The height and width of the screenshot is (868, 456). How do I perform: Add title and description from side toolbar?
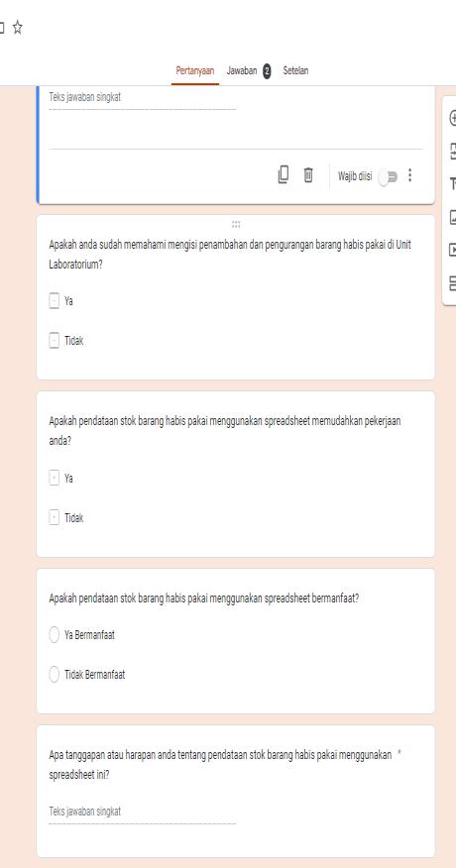[x=452, y=183]
